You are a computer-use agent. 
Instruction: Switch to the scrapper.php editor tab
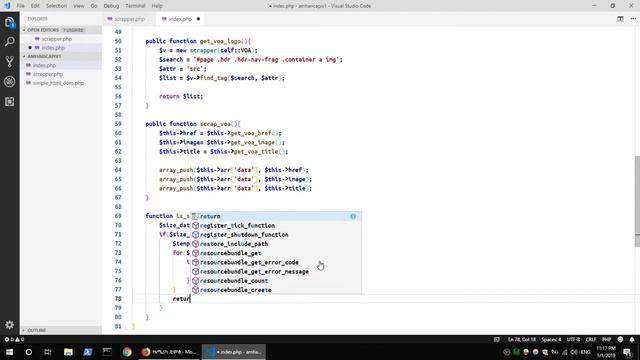pos(129,19)
